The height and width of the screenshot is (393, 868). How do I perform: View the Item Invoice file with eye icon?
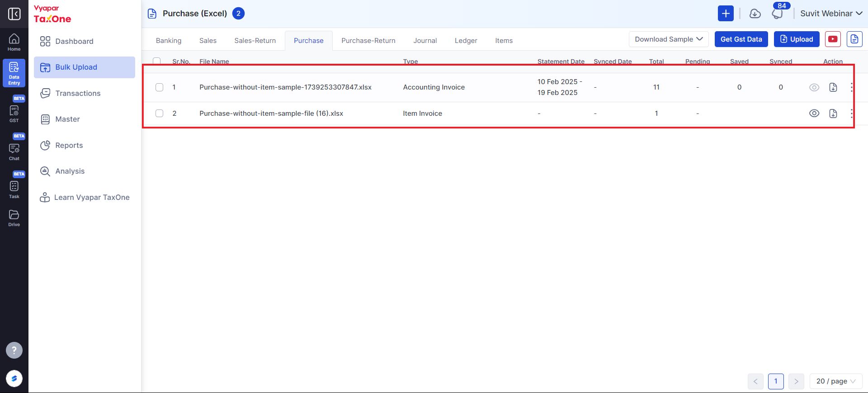[x=814, y=114]
